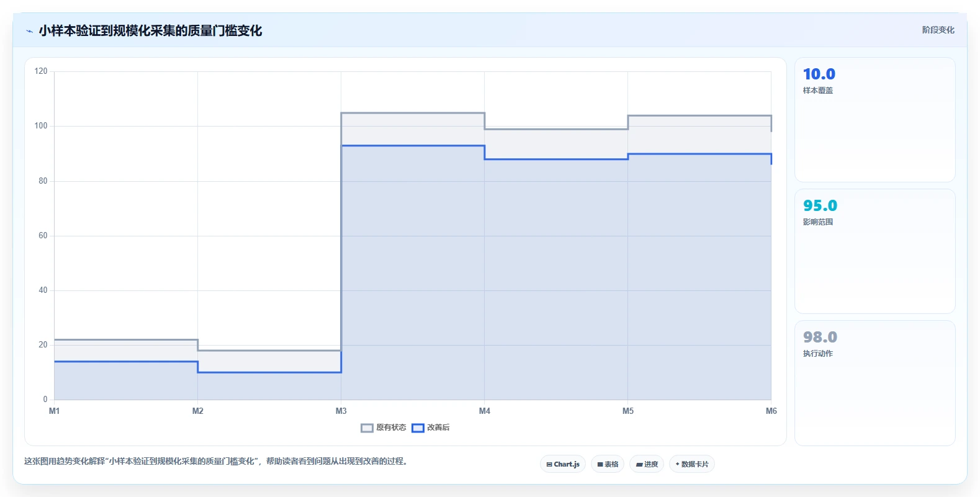Click the M2 axis label

pyautogui.click(x=198, y=411)
